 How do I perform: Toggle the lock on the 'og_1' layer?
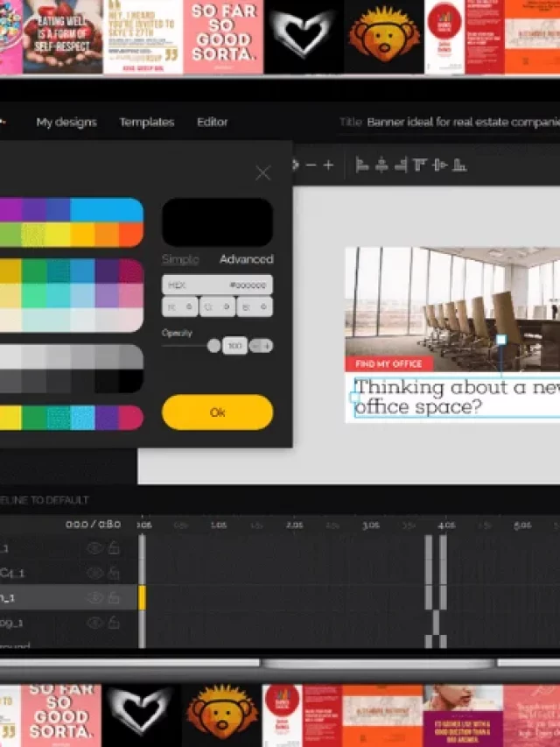[114, 622]
